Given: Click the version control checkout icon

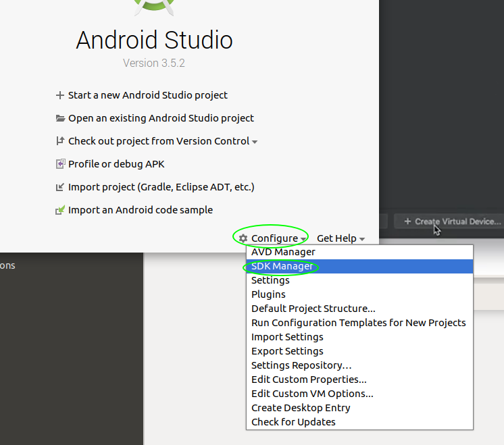Looking at the screenshot, I should pyautogui.click(x=60, y=141).
